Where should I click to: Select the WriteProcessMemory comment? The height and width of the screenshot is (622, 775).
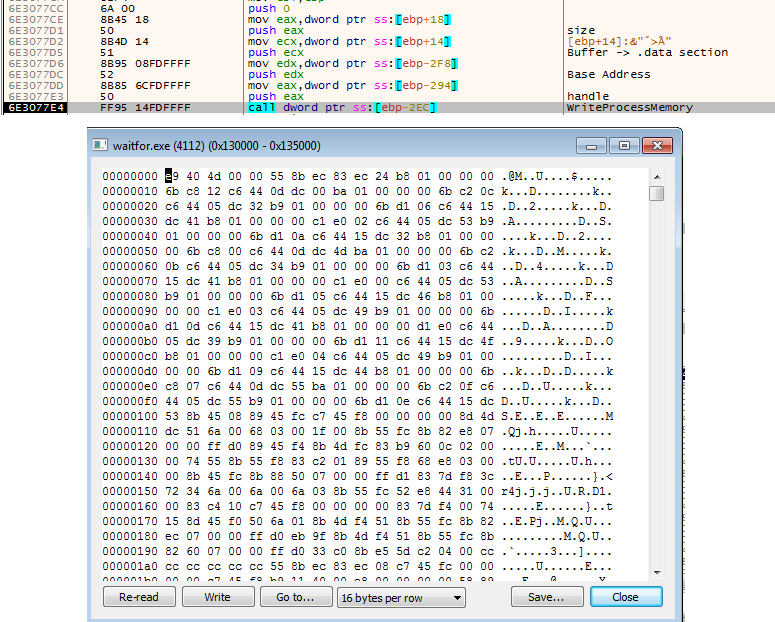click(x=615, y=107)
